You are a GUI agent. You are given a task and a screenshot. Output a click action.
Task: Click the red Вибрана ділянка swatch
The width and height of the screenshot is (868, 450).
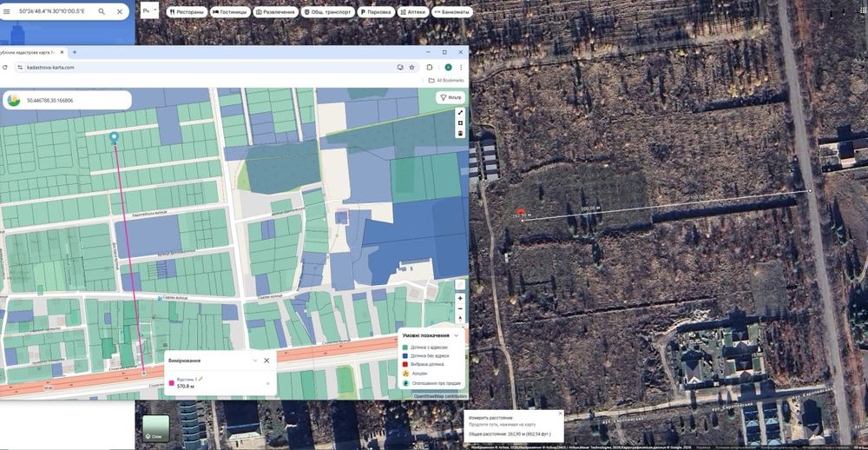pos(405,365)
